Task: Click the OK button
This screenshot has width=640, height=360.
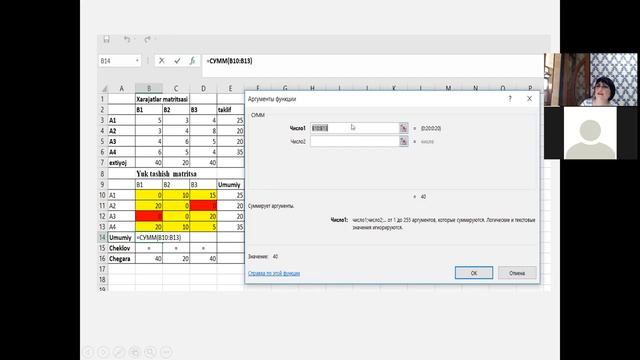Action: (474, 273)
